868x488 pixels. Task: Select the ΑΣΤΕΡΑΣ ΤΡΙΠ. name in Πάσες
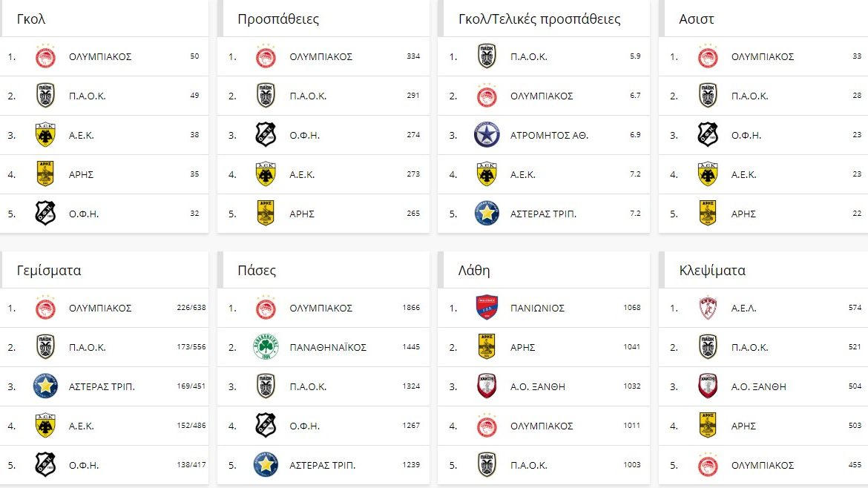coord(322,466)
